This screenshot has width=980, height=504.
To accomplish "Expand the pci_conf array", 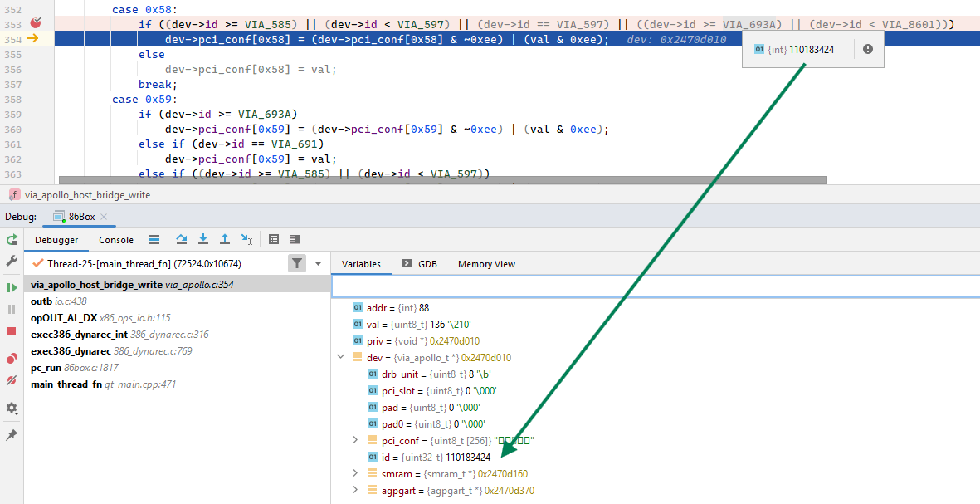I will 355,440.
